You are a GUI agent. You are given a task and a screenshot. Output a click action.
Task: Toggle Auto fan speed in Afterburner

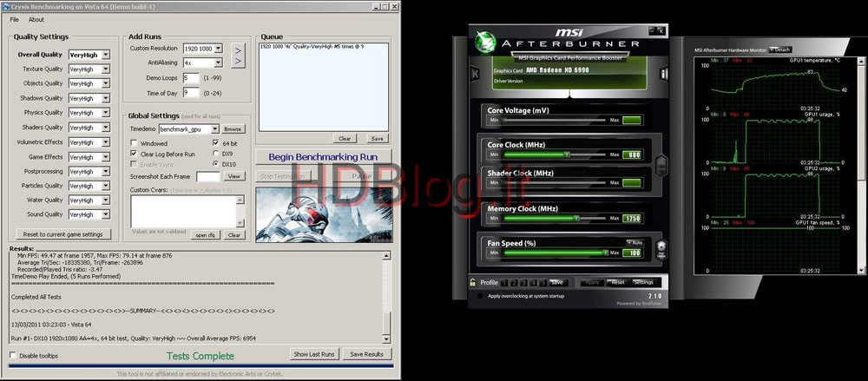[635, 242]
